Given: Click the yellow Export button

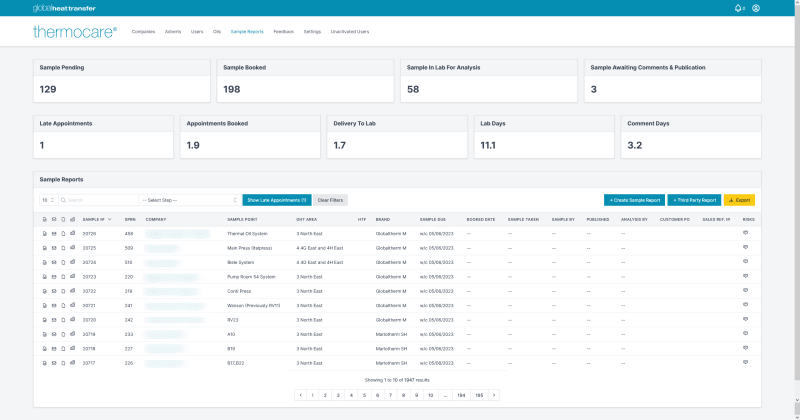Looking at the screenshot, I should coord(739,200).
